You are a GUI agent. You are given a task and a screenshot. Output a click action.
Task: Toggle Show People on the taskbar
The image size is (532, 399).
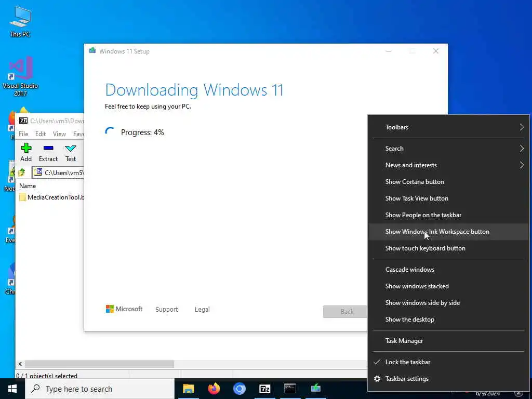tap(448, 215)
